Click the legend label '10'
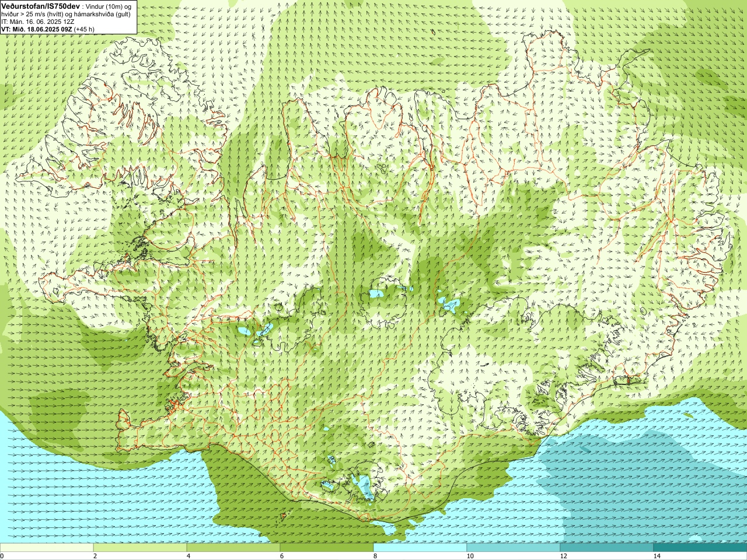 coord(470,556)
